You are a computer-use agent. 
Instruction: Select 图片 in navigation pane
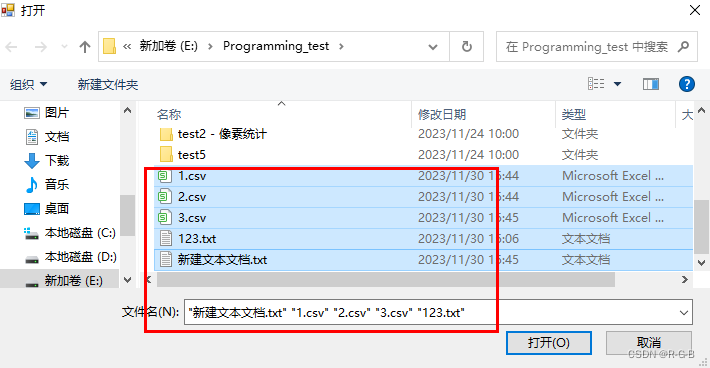57,113
